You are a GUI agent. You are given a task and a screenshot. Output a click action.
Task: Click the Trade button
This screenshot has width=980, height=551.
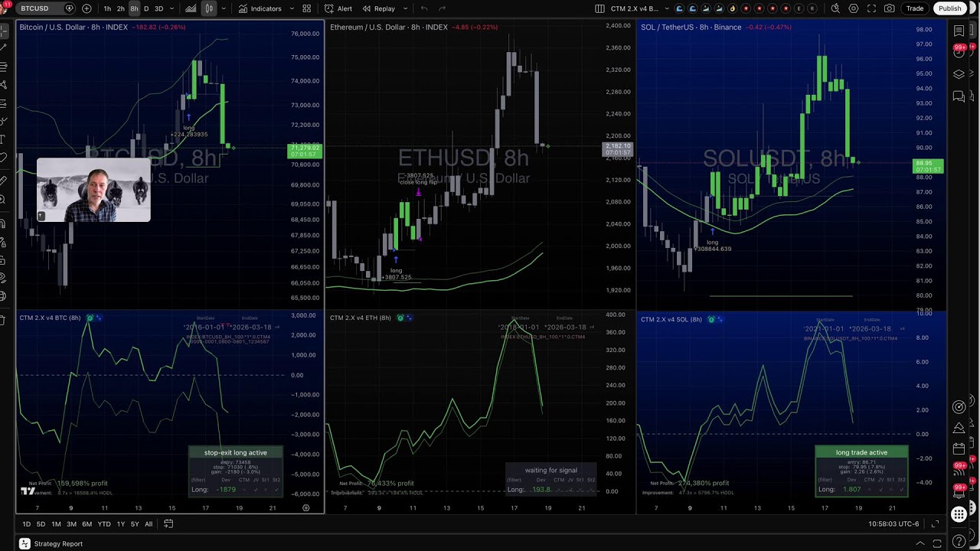pyautogui.click(x=915, y=8)
